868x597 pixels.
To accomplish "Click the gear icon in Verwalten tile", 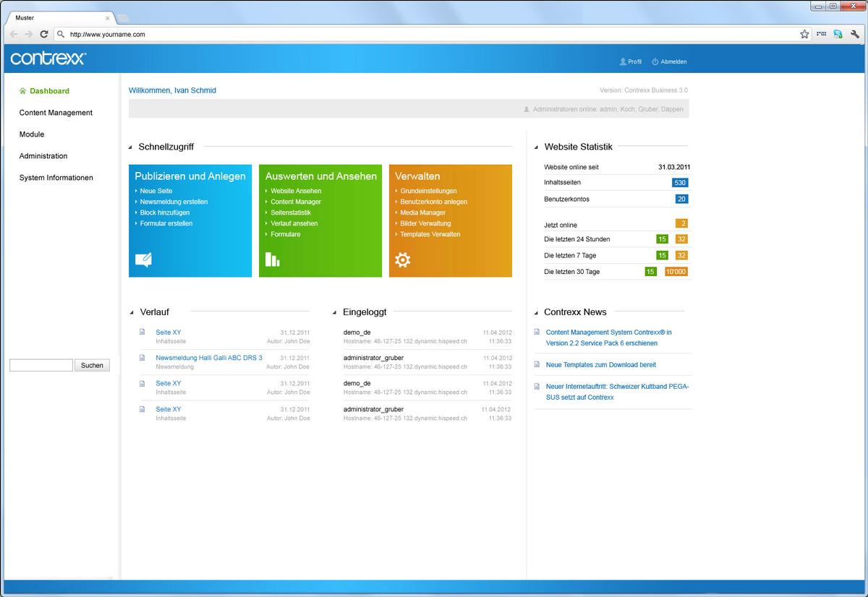I will (x=402, y=259).
